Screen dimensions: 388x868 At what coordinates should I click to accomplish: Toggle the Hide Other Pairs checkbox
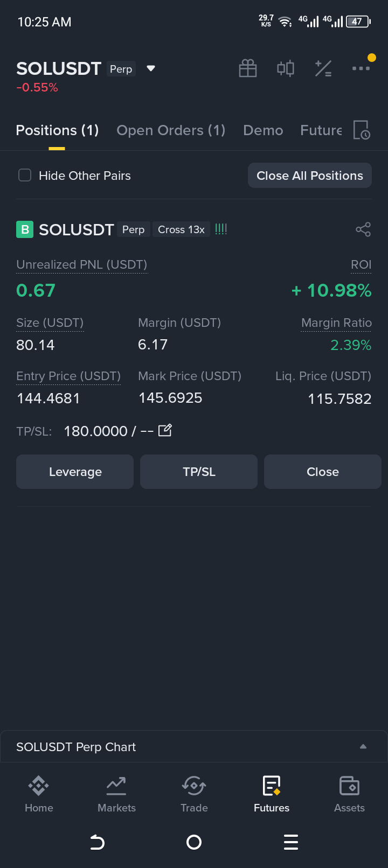tap(25, 176)
